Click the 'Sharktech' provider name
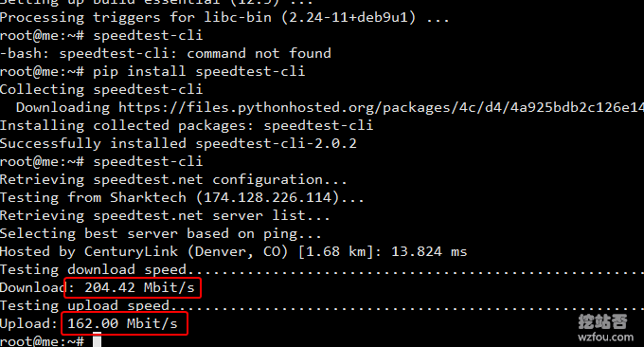Image resolution: width=644 pixels, height=347 pixels. (148, 197)
